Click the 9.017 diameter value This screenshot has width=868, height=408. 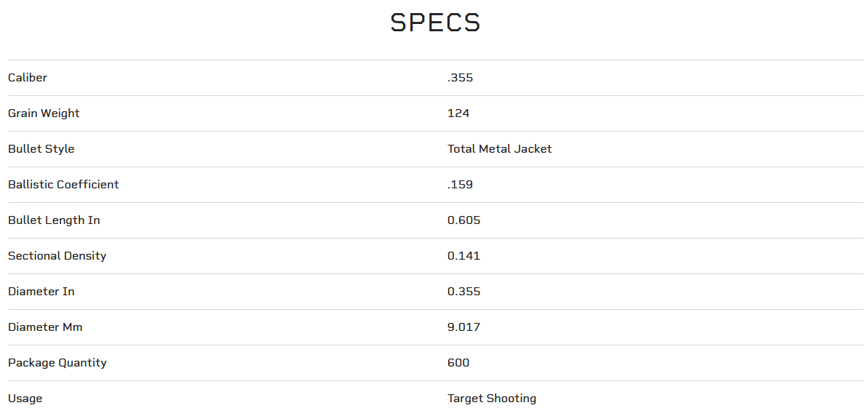(463, 327)
